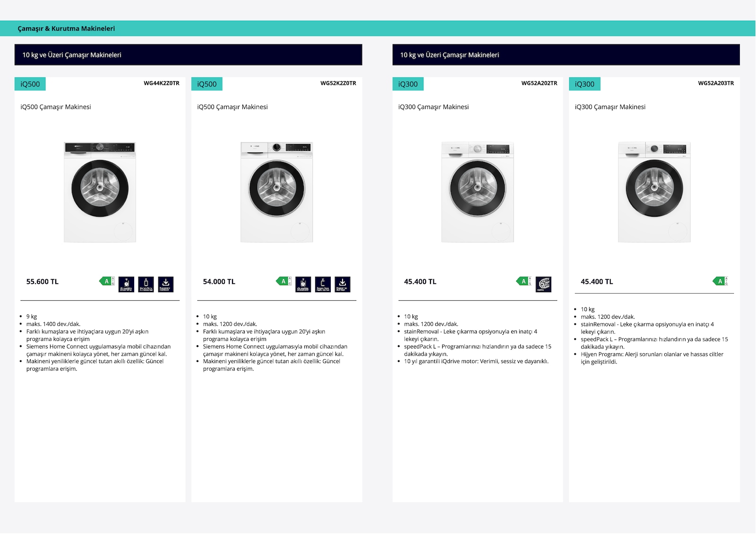Click the Home Connect app icon on WG44K2Z0TR

click(x=146, y=284)
